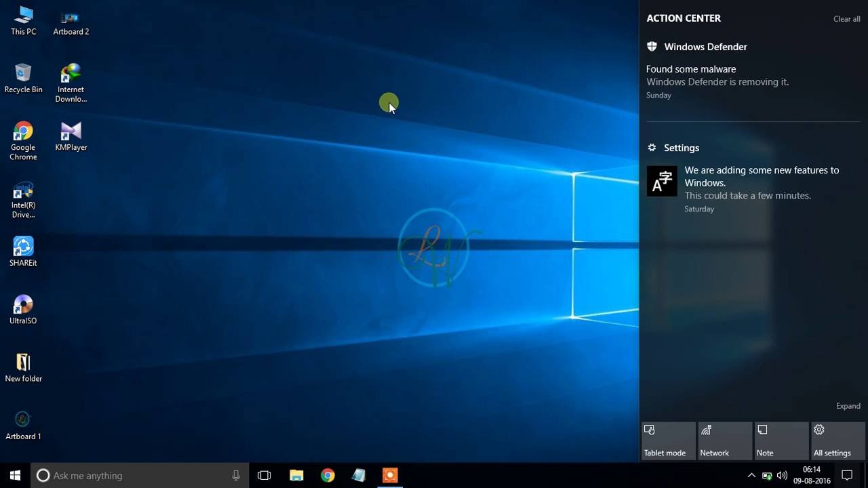Open All settings quick action

[838, 441]
